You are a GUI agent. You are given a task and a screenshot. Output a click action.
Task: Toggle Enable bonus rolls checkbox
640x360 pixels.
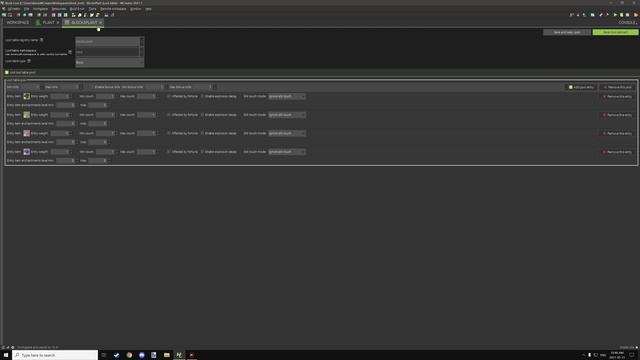click(92, 87)
